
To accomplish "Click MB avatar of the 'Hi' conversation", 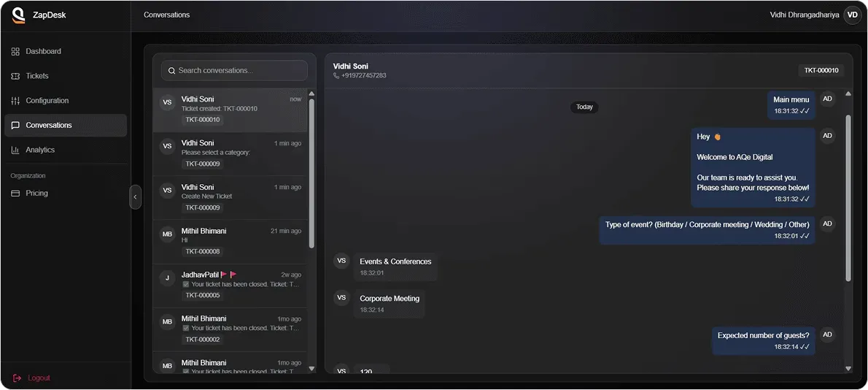I will pyautogui.click(x=167, y=234).
